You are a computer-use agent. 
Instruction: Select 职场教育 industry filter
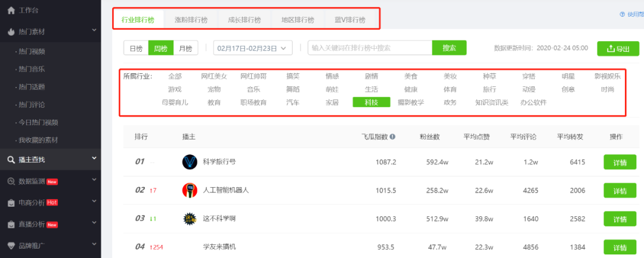tap(253, 102)
